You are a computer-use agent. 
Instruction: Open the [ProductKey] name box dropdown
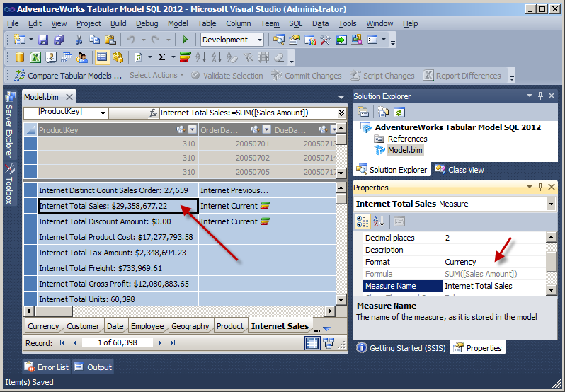(x=103, y=113)
